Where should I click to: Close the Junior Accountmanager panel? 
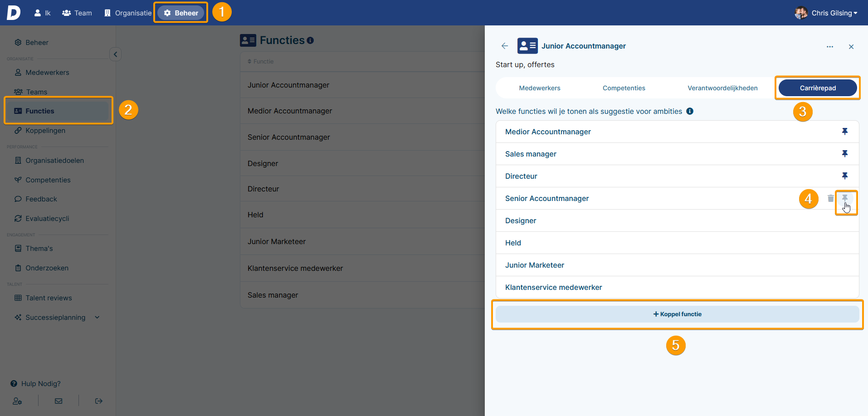[851, 47]
